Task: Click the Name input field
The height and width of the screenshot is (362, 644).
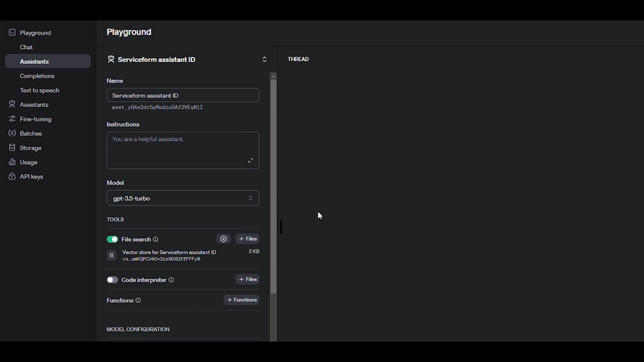Action: tap(183, 95)
